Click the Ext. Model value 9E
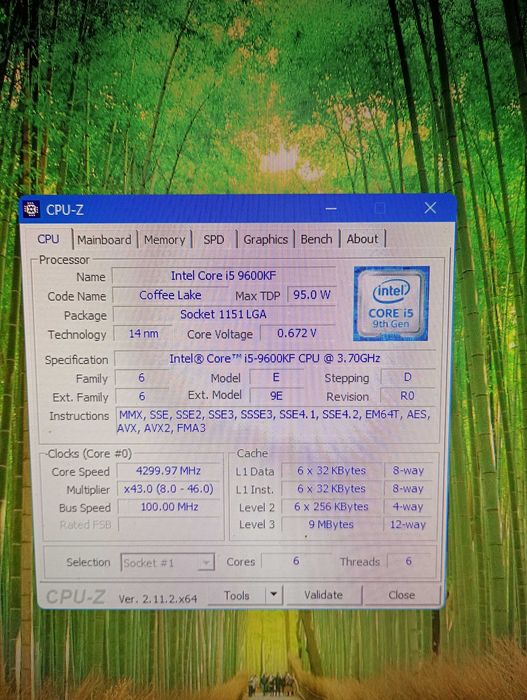Image resolution: width=527 pixels, height=700 pixels. (x=276, y=396)
